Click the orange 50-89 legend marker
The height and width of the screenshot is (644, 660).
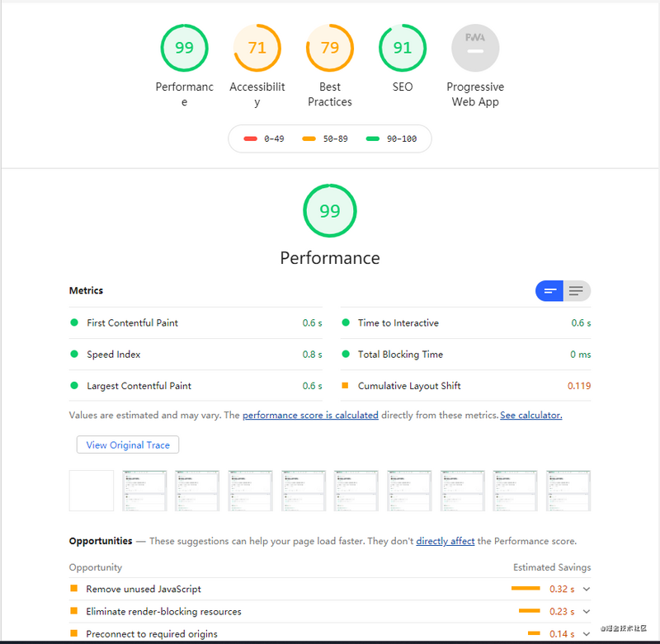pyautogui.click(x=309, y=139)
